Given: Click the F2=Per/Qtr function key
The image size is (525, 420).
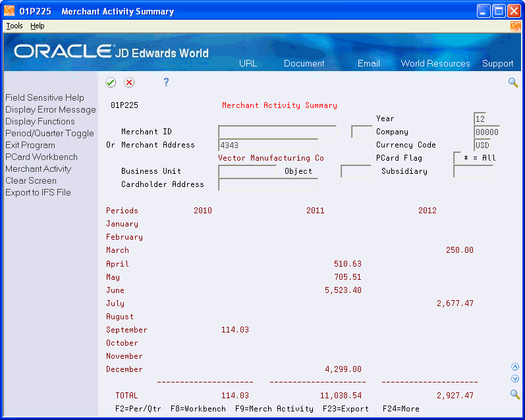Looking at the screenshot, I should (138, 409).
